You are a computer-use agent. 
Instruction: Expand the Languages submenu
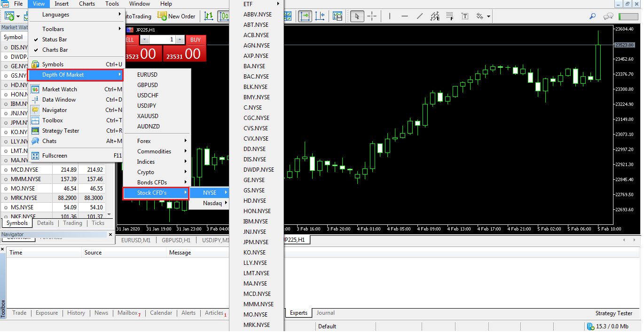(76, 15)
